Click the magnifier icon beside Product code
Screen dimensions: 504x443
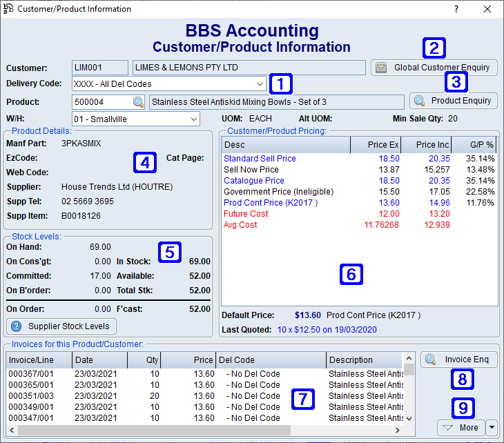pos(139,101)
